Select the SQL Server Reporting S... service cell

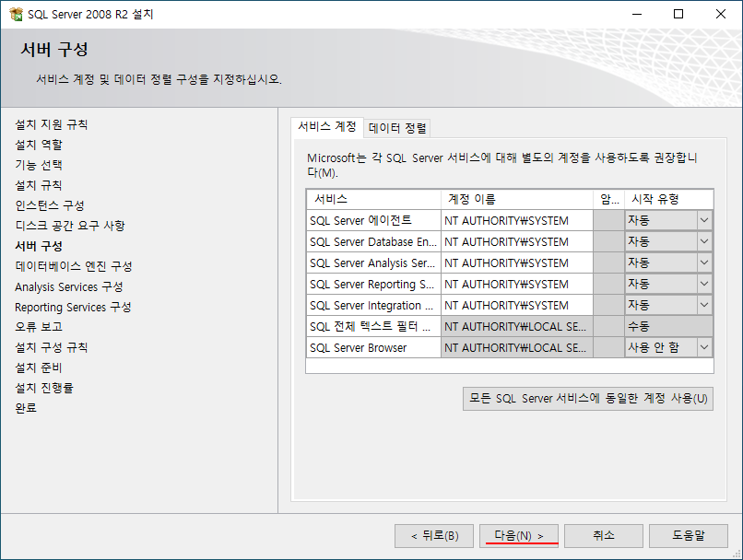[x=374, y=284]
